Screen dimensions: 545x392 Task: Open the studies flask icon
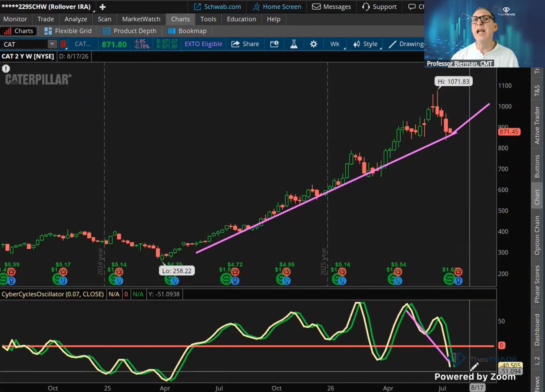(294, 44)
